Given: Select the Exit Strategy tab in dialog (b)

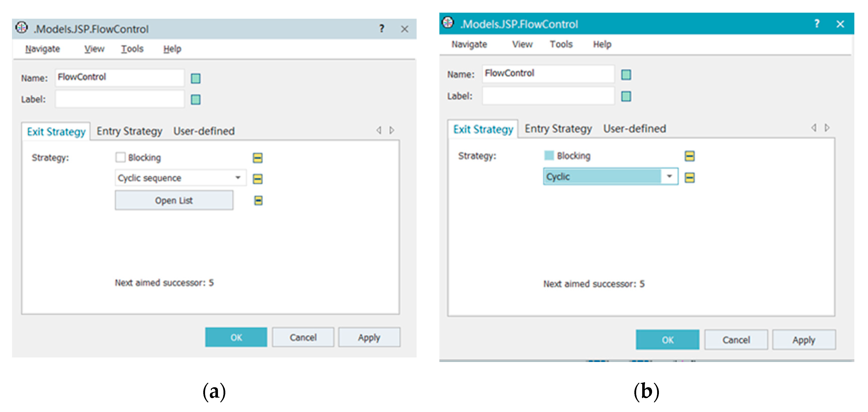Looking at the screenshot, I should coord(483,129).
